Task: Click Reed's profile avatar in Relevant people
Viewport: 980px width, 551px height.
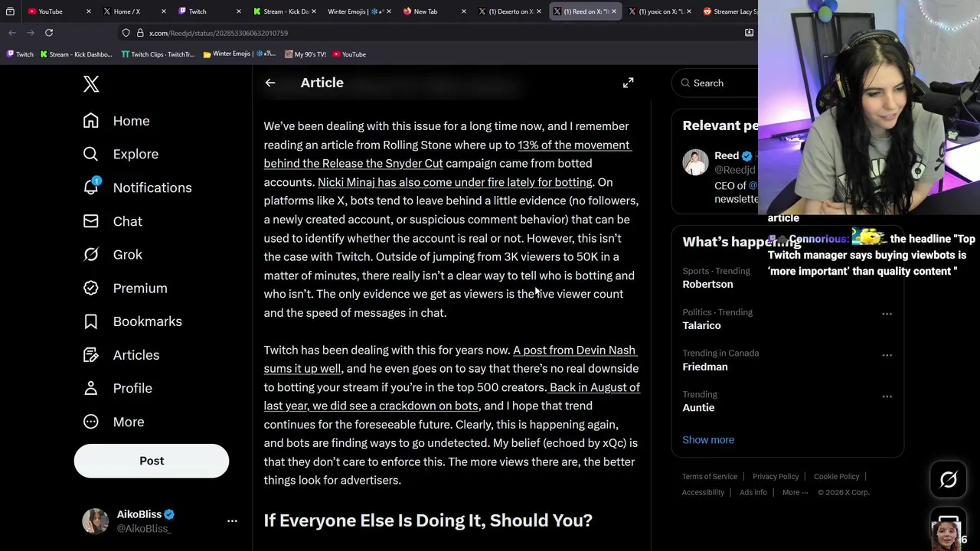Action: [x=695, y=162]
